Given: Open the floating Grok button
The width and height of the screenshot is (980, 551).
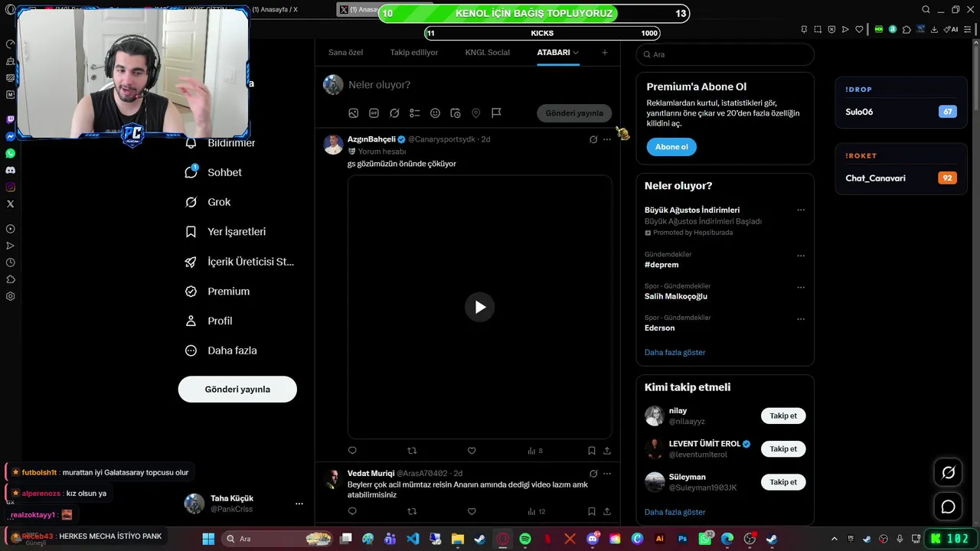Looking at the screenshot, I should (x=948, y=473).
